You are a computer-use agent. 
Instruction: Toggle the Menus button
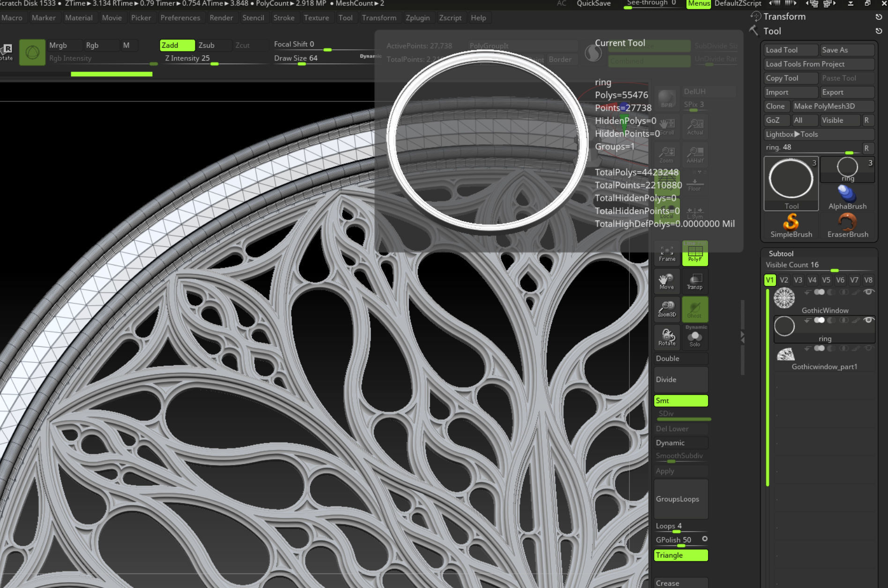click(x=699, y=4)
